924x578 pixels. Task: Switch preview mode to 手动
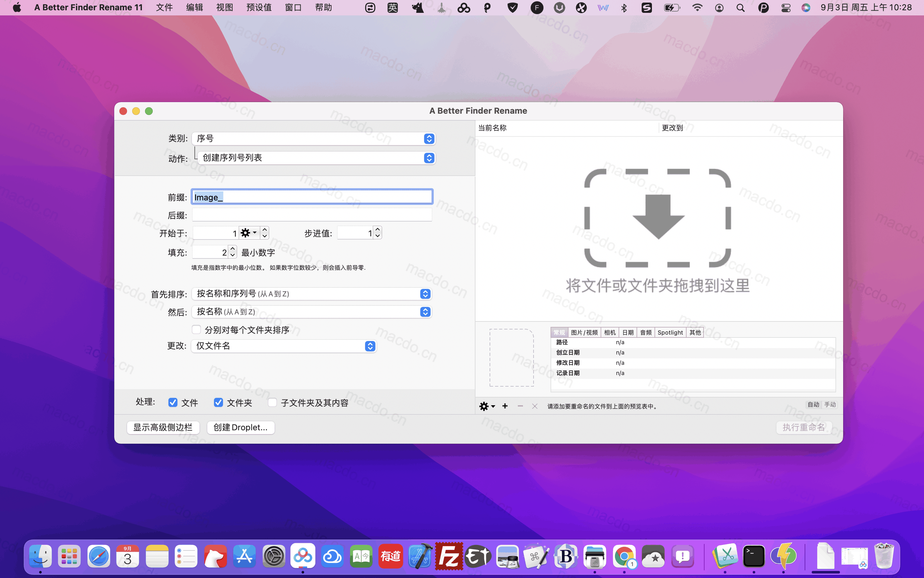[830, 405]
